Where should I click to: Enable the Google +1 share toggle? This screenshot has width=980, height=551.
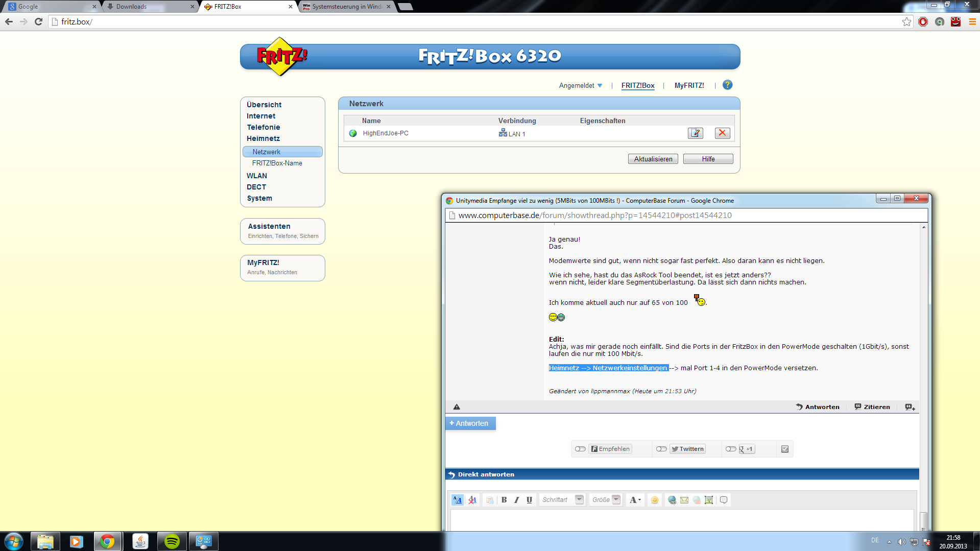point(731,449)
